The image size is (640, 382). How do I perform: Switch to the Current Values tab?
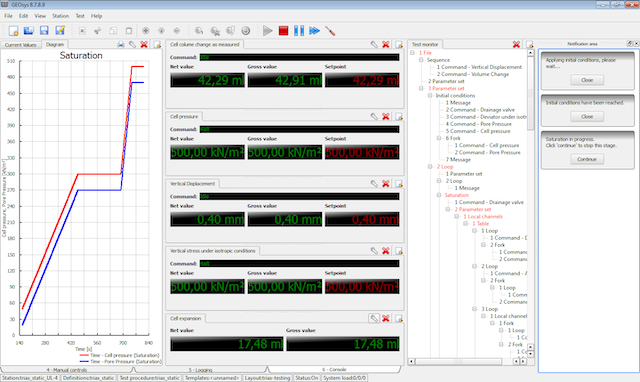21,45
